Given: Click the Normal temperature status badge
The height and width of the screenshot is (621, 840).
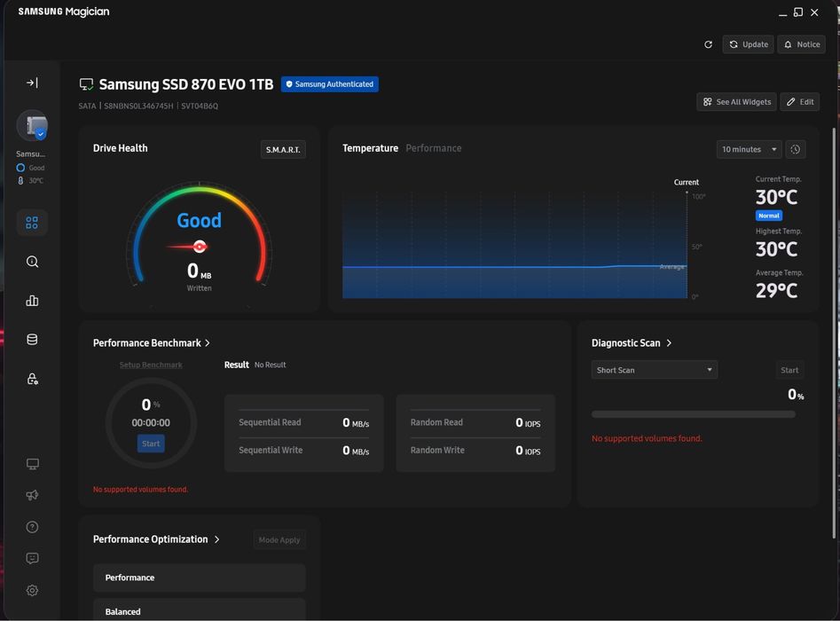Looking at the screenshot, I should [x=769, y=216].
